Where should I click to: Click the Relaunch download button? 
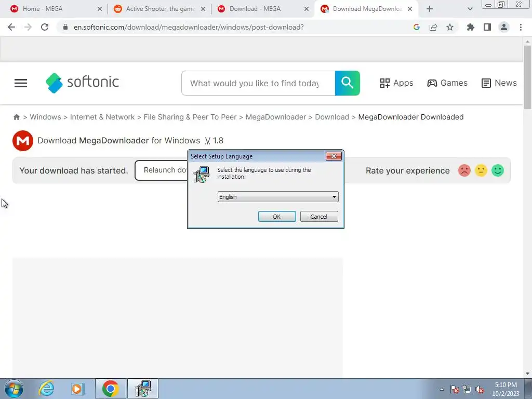[162, 170]
